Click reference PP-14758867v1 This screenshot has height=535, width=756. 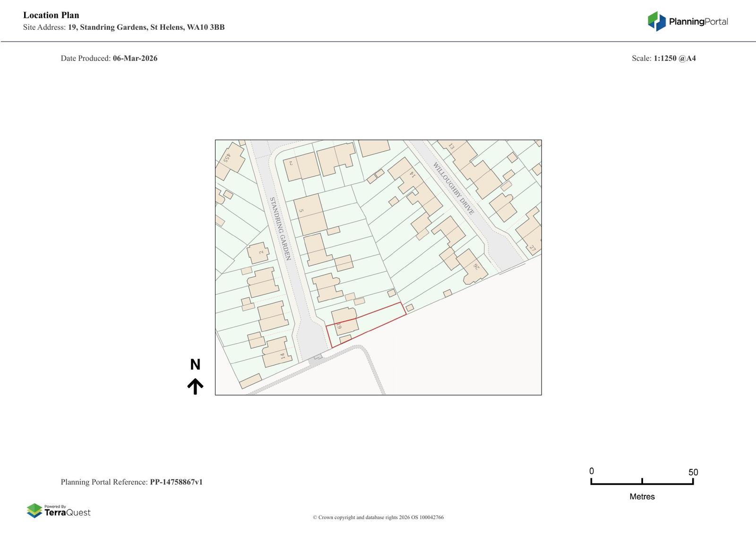(x=176, y=482)
